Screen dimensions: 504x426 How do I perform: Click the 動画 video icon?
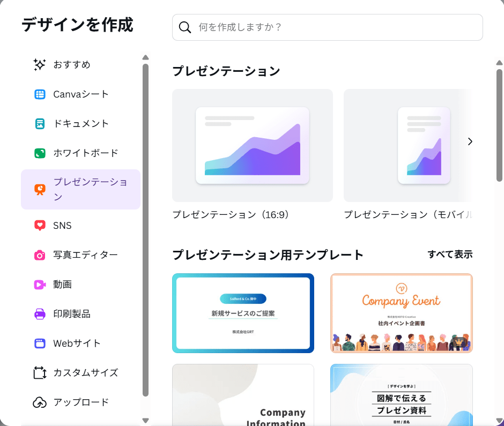tap(40, 285)
